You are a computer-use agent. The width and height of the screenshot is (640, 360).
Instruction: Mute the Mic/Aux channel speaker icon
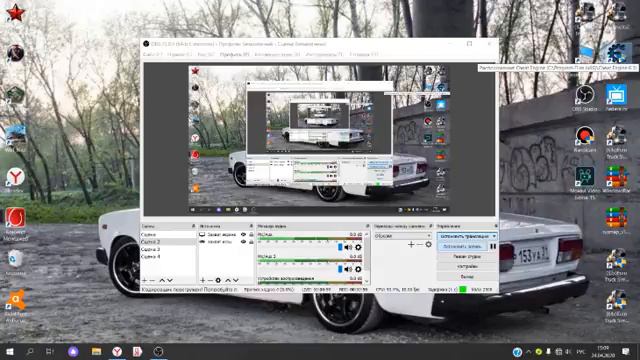(348, 247)
